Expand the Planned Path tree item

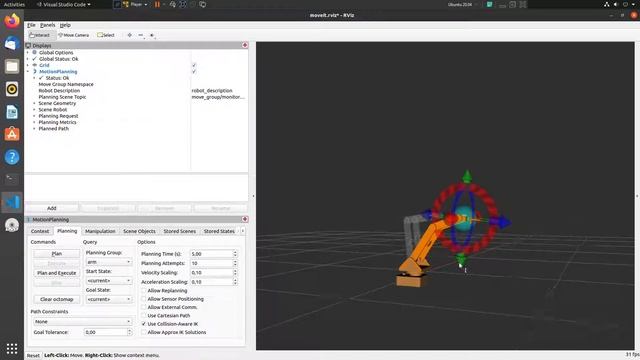34,129
